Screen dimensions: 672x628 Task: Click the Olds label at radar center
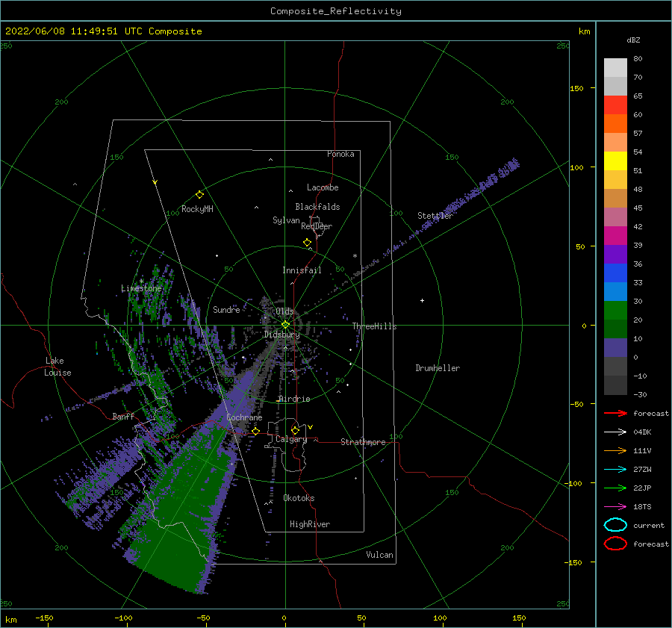pos(284,311)
